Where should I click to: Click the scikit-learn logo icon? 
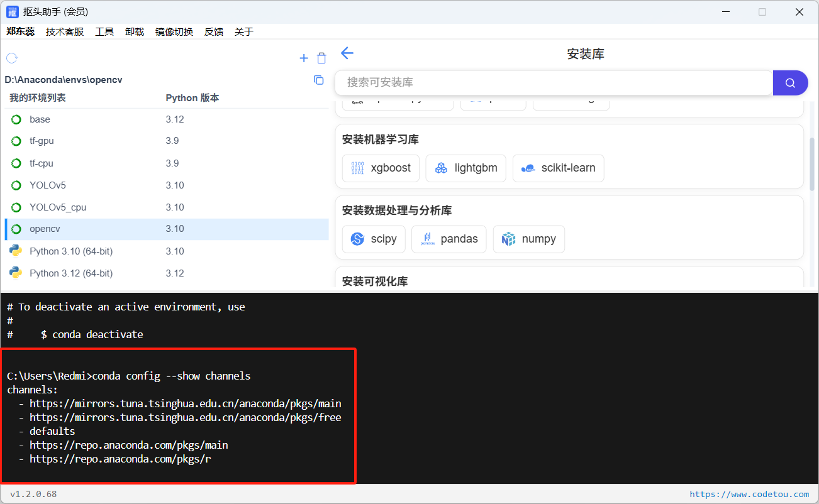click(x=528, y=168)
